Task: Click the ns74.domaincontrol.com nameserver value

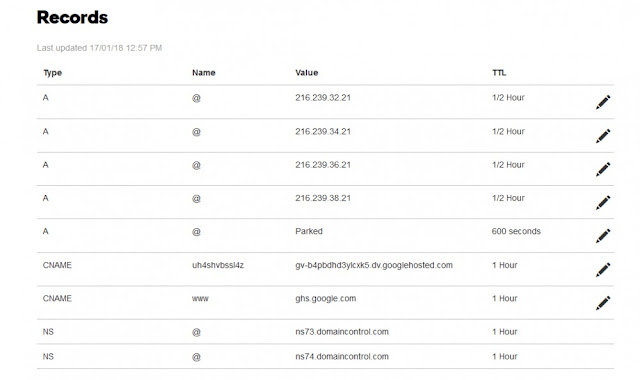Action: point(342,356)
